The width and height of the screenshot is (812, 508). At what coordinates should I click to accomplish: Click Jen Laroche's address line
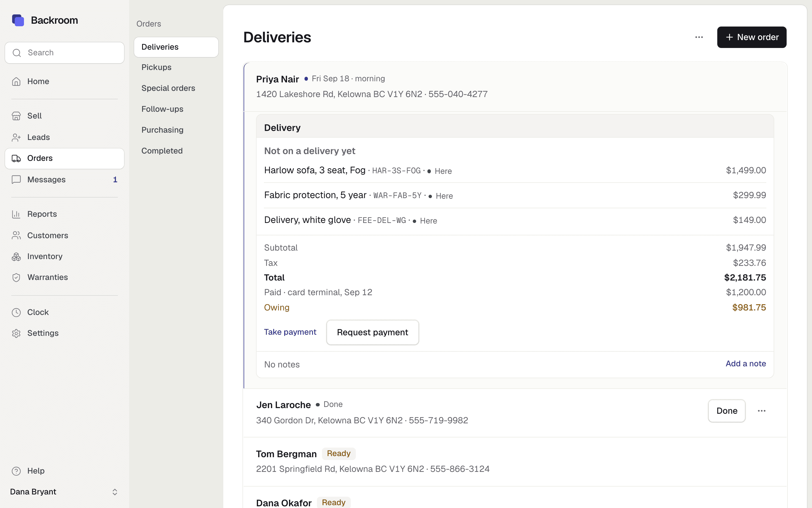[362, 420]
